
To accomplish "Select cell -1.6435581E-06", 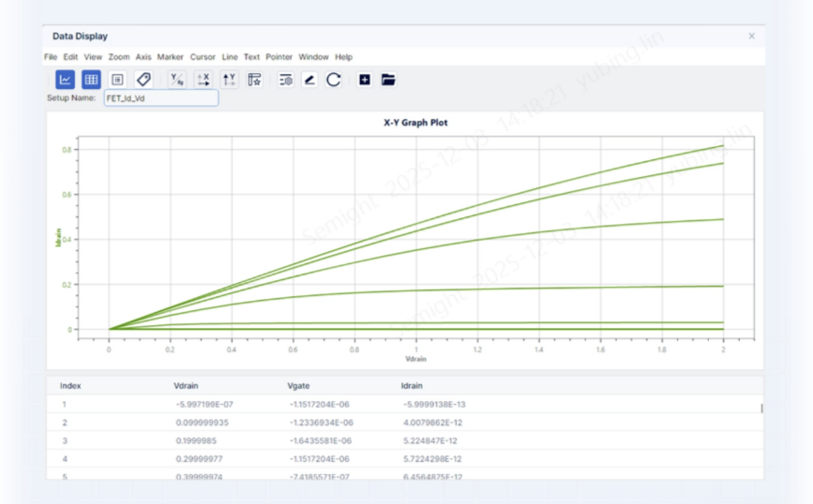I will pos(320,441).
